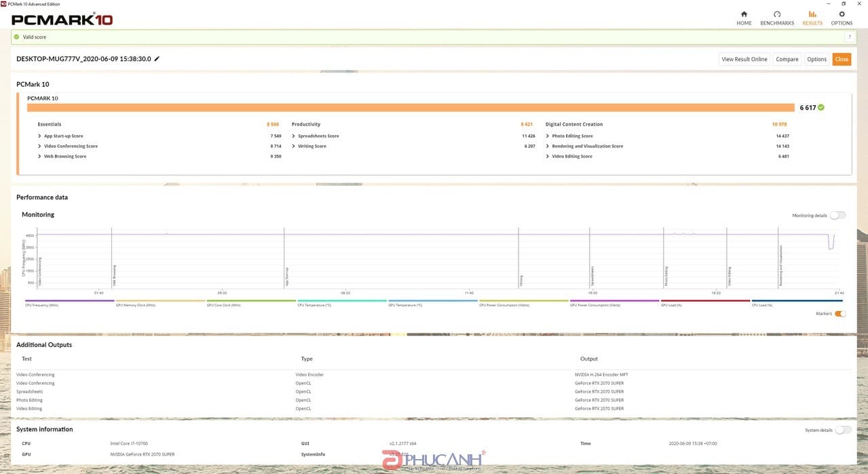Click the help question mark in Valid score bar
This screenshot has width=868, height=474.
click(848, 37)
